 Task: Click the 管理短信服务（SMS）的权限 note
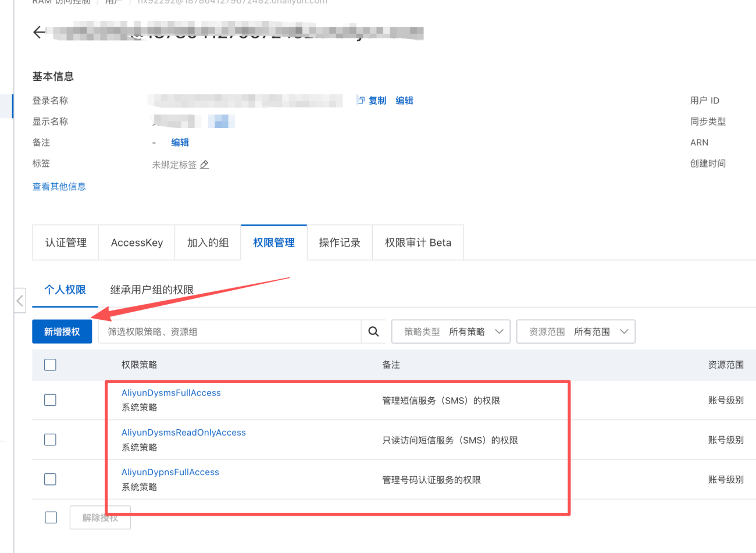point(441,401)
